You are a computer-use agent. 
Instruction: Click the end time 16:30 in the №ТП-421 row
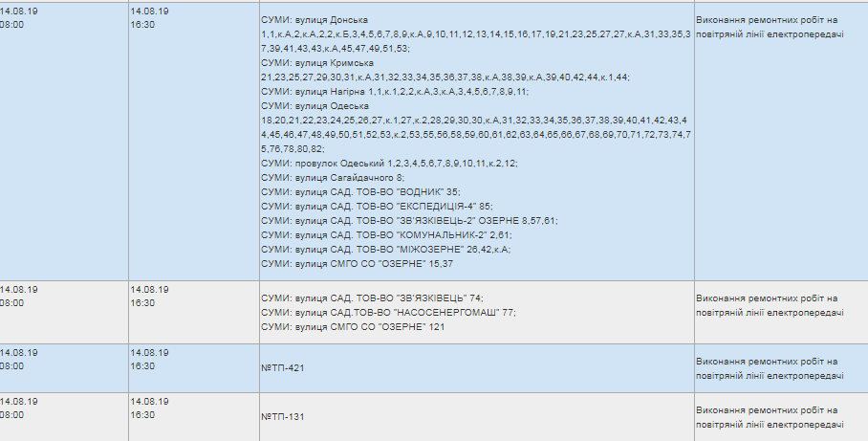click(142, 366)
